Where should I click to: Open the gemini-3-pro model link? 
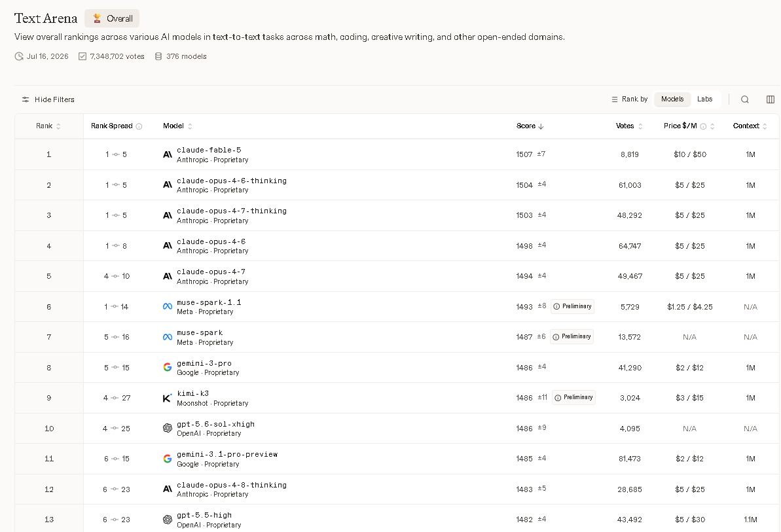point(204,363)
